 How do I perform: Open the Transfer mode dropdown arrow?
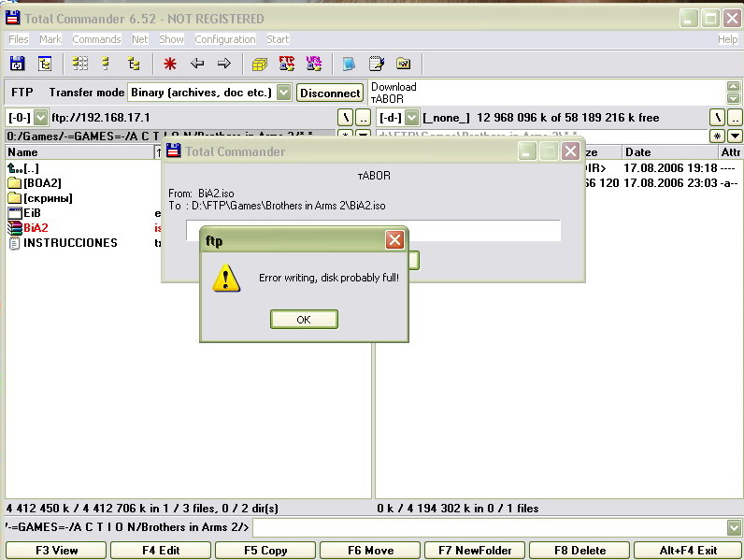click(284, 92)
